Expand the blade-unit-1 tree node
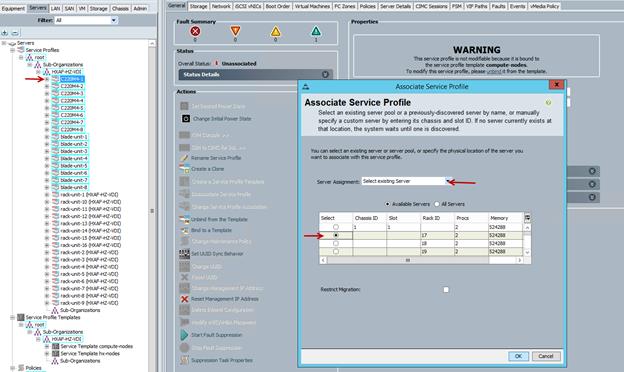The width and height of the screenshot is (624, 372). coord(47,137)
